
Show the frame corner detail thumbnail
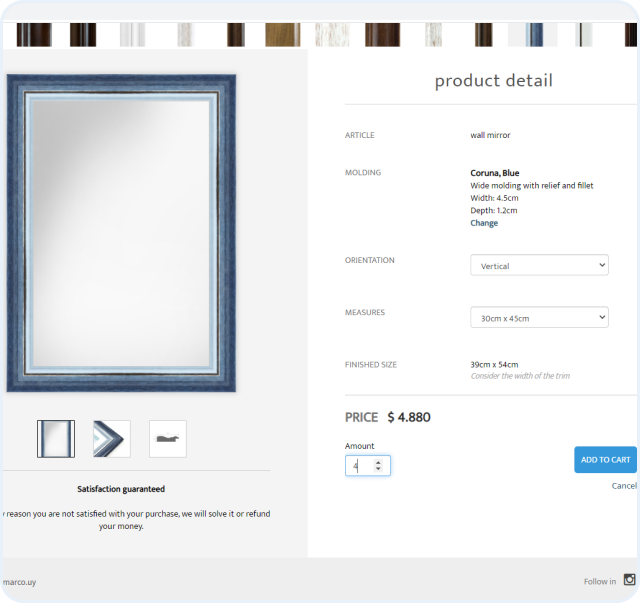112,439
